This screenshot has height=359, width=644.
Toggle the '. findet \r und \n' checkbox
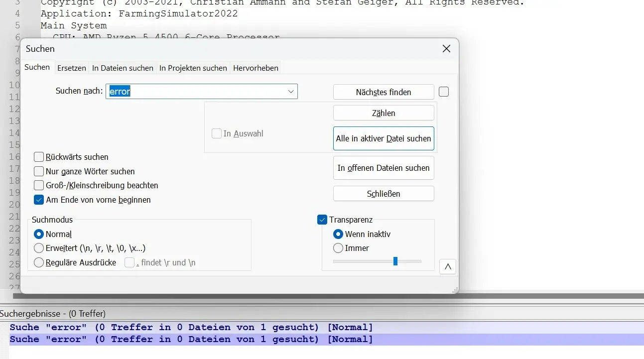click(x=129, y=262)
